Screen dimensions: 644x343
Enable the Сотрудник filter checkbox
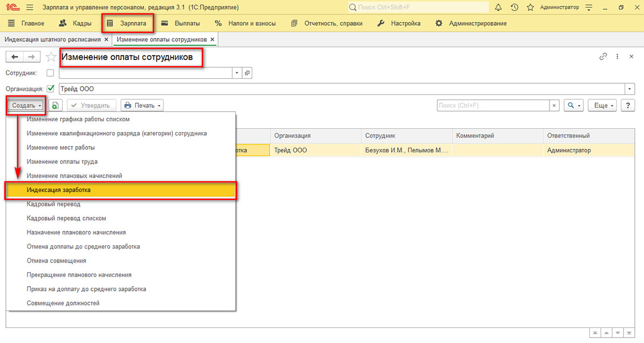click(50, 73)
